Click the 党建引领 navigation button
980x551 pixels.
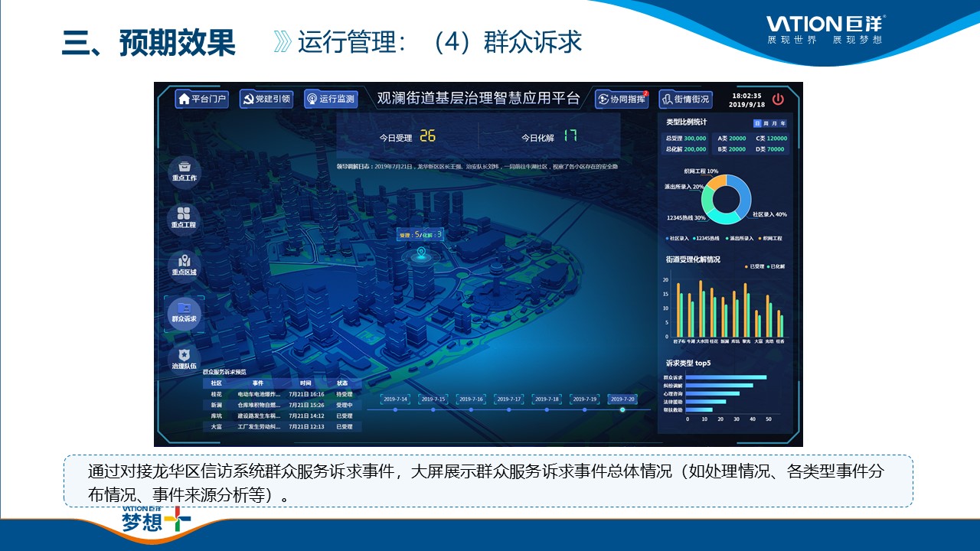pos(266,99)
